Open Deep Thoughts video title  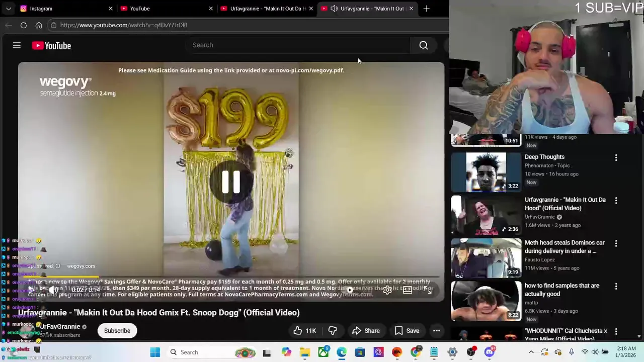(544, 157)
